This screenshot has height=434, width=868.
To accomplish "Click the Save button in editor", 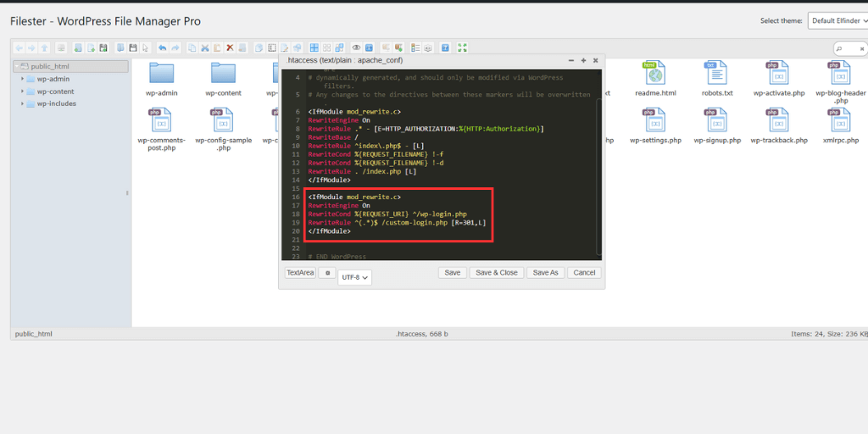I will [x=453, y=272].
